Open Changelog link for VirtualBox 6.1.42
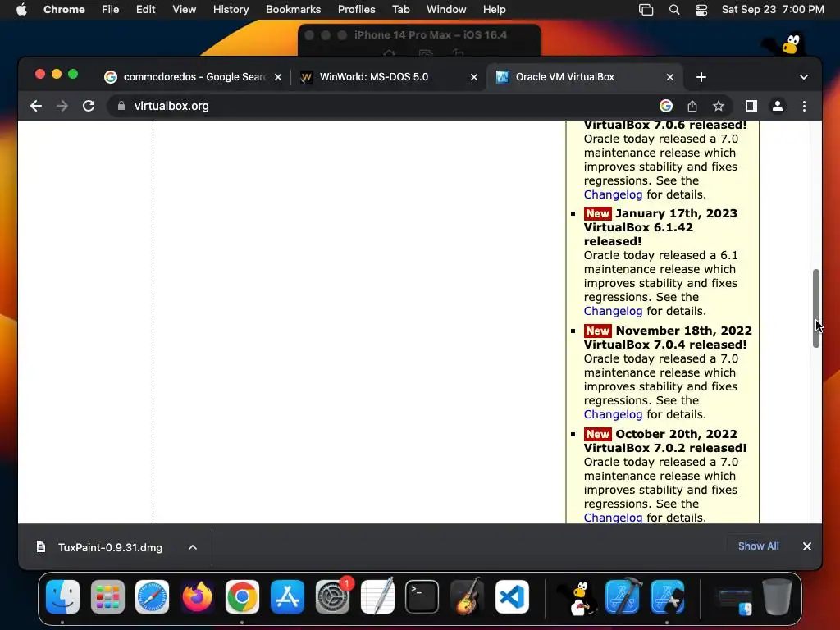Screen dimensions: 840x630 [613, 311]
